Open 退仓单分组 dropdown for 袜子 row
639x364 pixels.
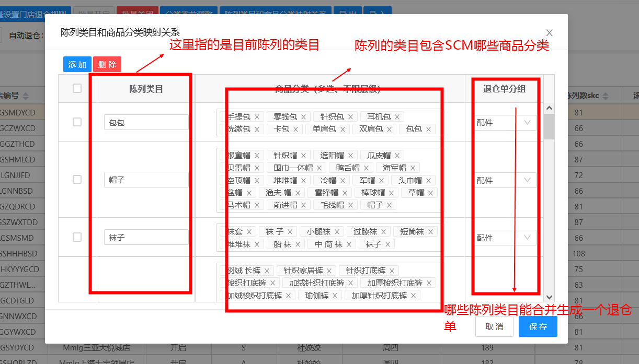tap(506, 238)
